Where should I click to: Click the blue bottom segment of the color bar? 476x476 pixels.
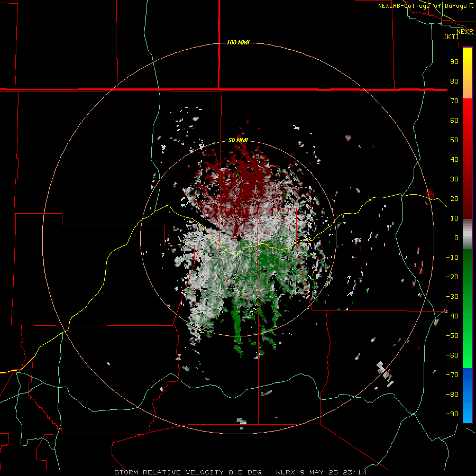pyautogui.click(x=467, y=396)
